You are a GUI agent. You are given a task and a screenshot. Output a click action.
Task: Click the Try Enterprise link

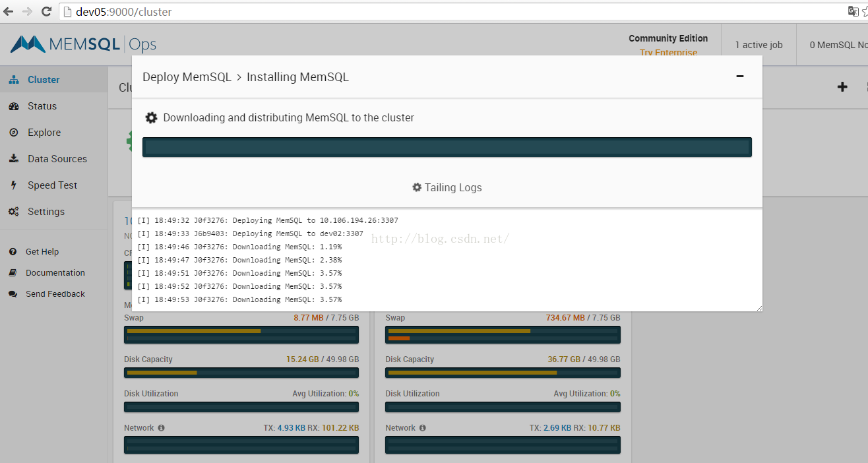[x=668, y=53]
